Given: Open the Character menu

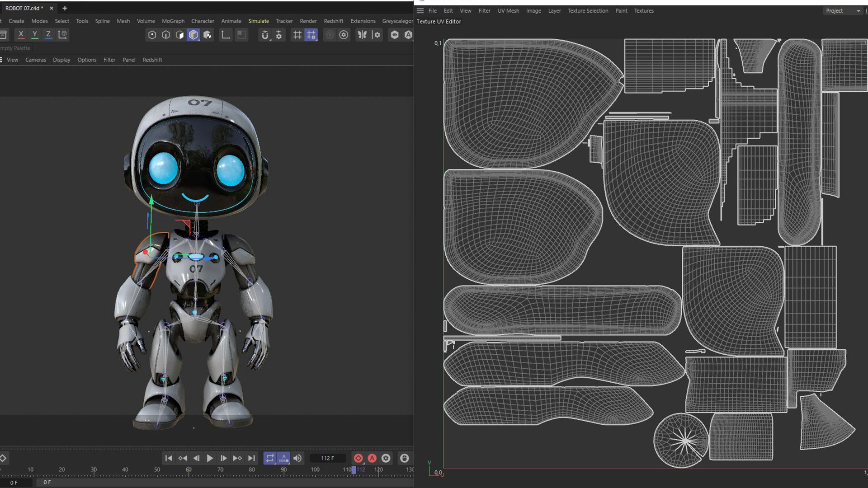Looking at the screenshot, I should point(203,21).
